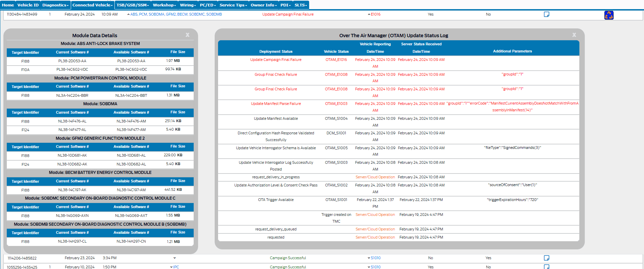Expand the S1010 status for the February 23 row
The width and height of the screenshot is (644, 269).
[369, 258]
